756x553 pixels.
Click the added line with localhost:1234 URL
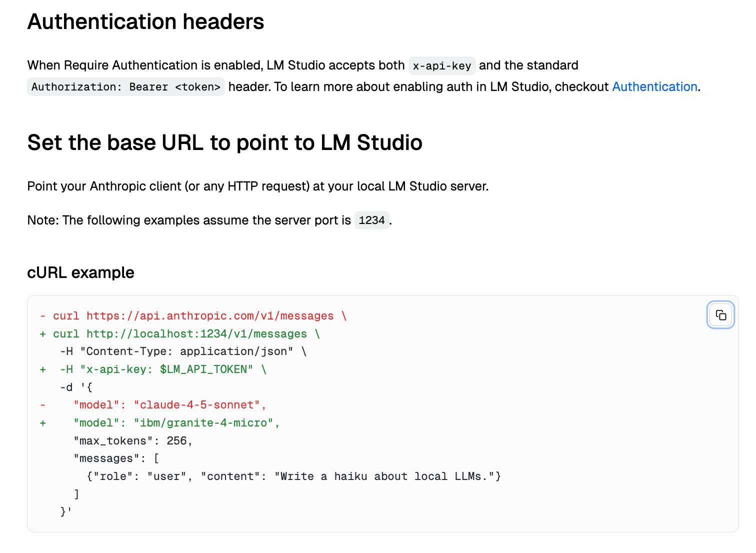click(180, 334)
